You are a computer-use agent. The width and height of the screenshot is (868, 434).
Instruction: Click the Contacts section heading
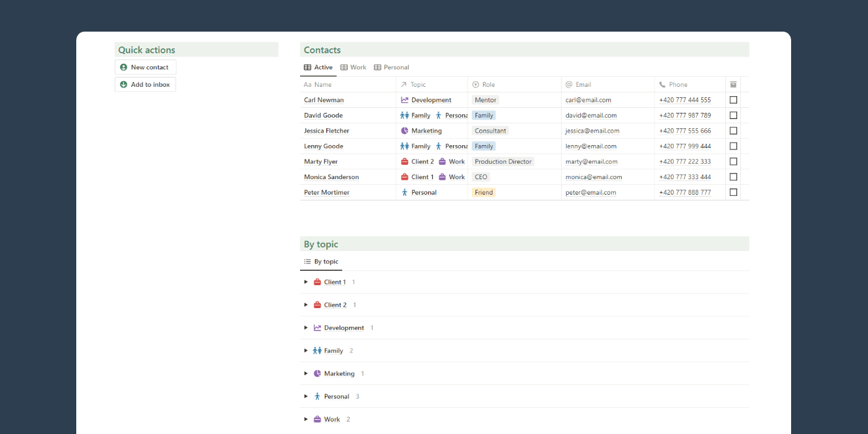[x=322, y=50]
